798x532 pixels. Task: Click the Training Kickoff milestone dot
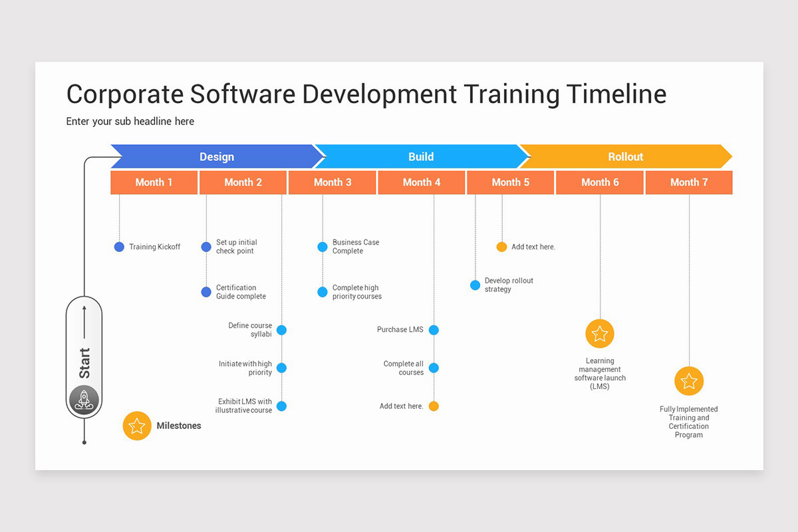(118, 247)
